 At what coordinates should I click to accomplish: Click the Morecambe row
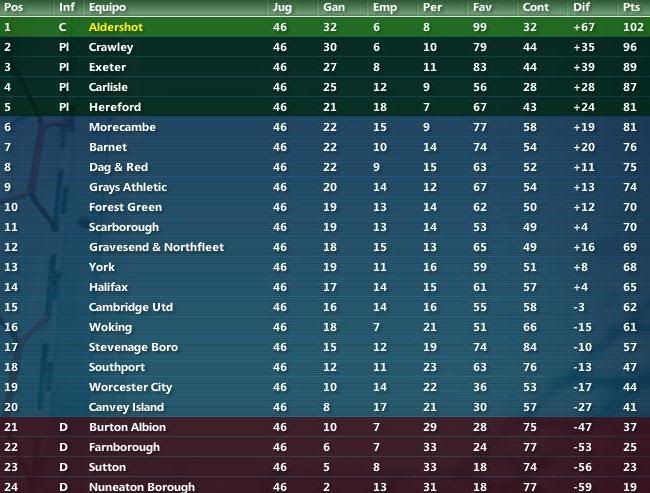[x=325, y=127]
